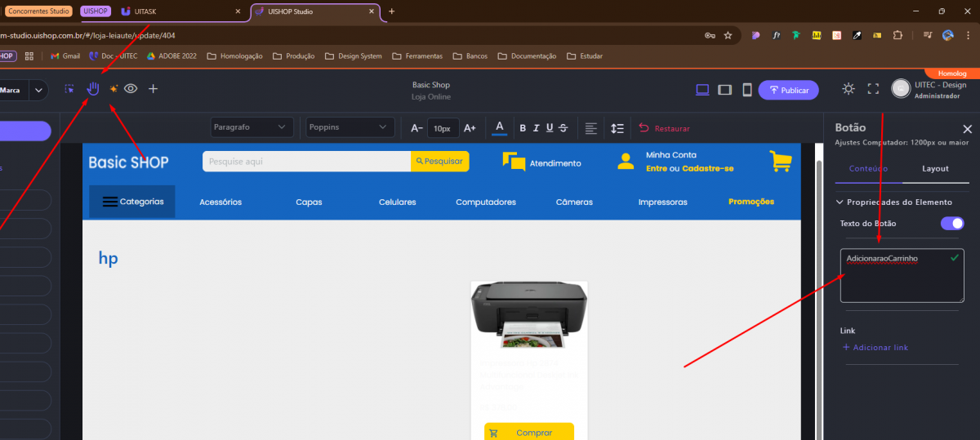This screenshot has width=980, height=440.
Task: Open the text color picker
Action: 500,127
